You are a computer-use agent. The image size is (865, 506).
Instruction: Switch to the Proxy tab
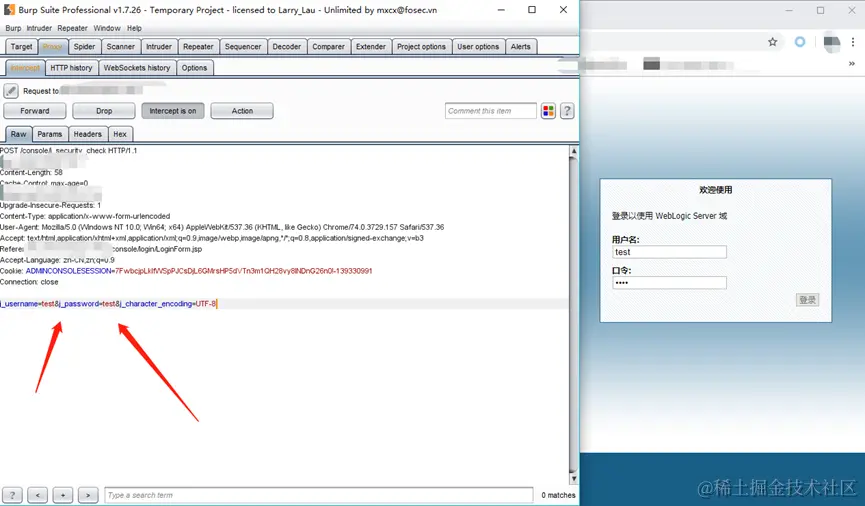tap(52, 47)
